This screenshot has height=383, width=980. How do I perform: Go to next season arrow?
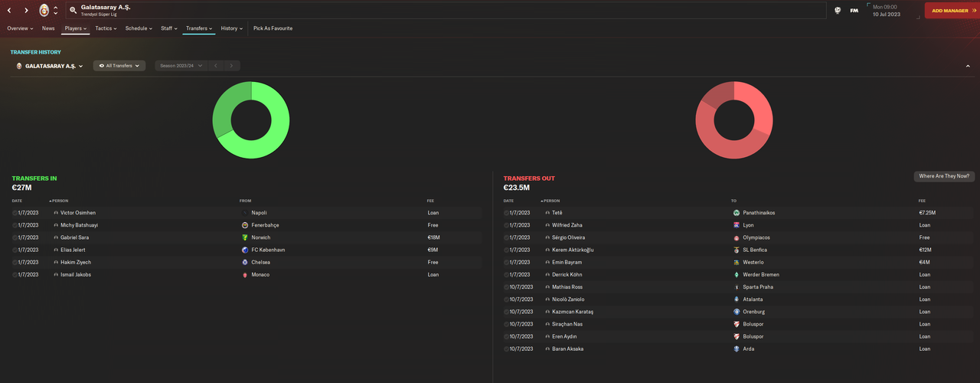[x=232, y=66]
